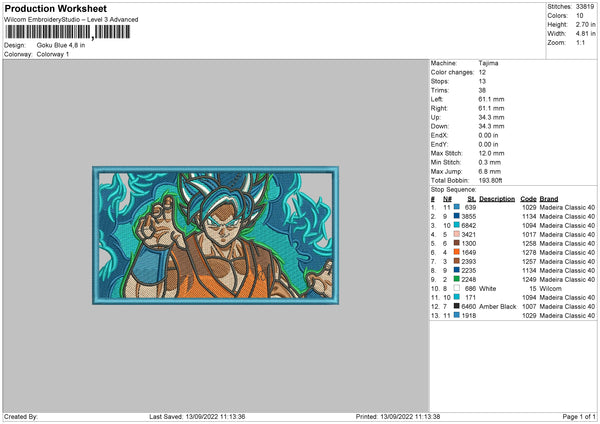
Task: Click the barcode under the worksheet title
Action: (x=68, y=32)
